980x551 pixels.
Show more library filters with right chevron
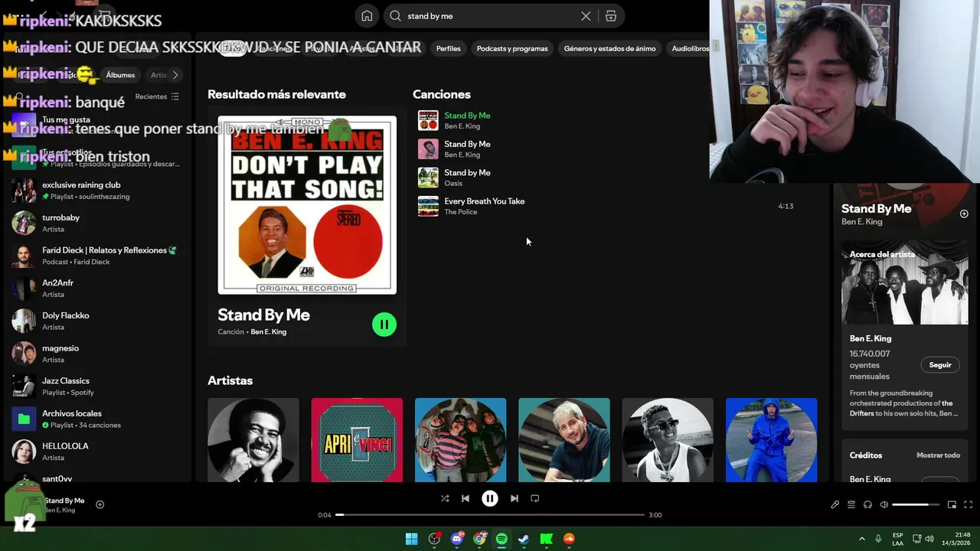pos(175,75)
